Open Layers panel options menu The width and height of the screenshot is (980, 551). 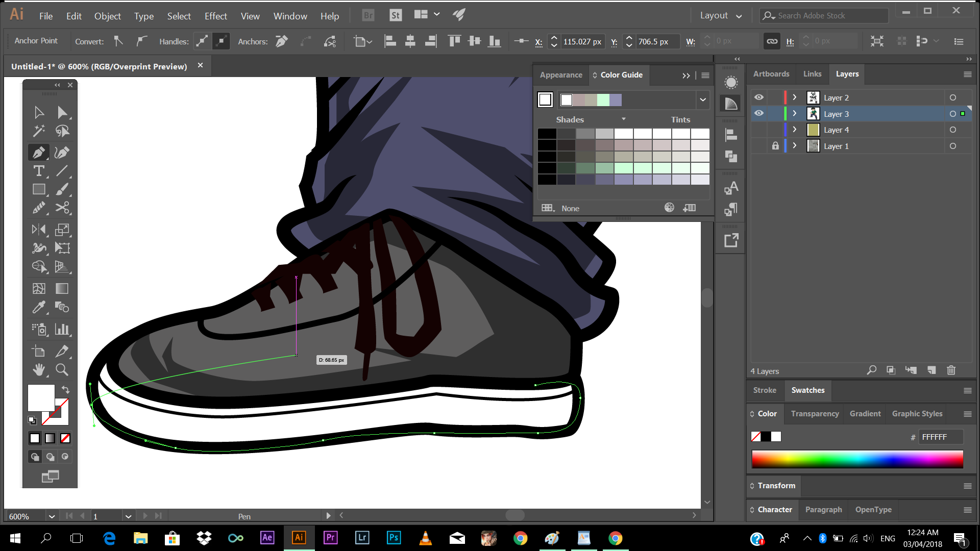[x=967, y=74]
